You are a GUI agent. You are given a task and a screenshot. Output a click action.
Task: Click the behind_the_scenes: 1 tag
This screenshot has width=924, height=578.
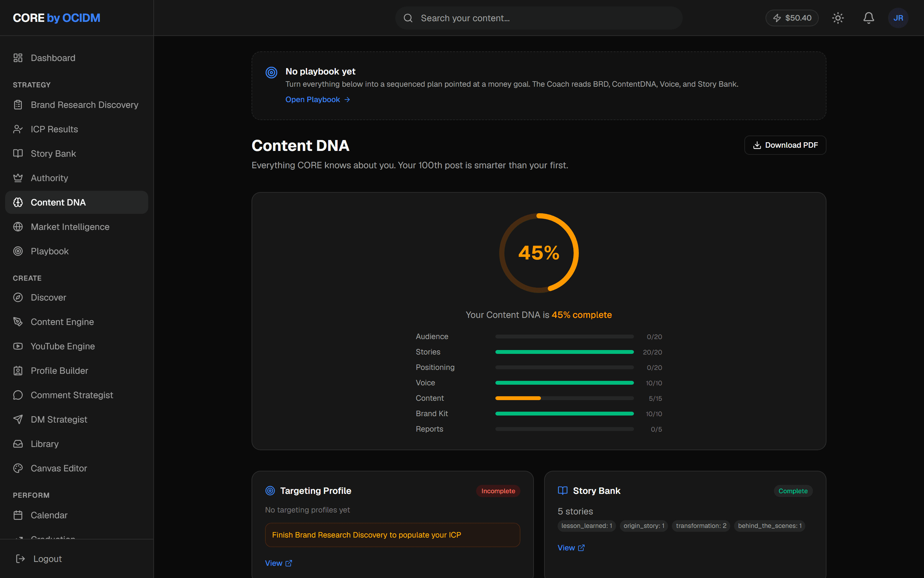[x=770, y=526]
